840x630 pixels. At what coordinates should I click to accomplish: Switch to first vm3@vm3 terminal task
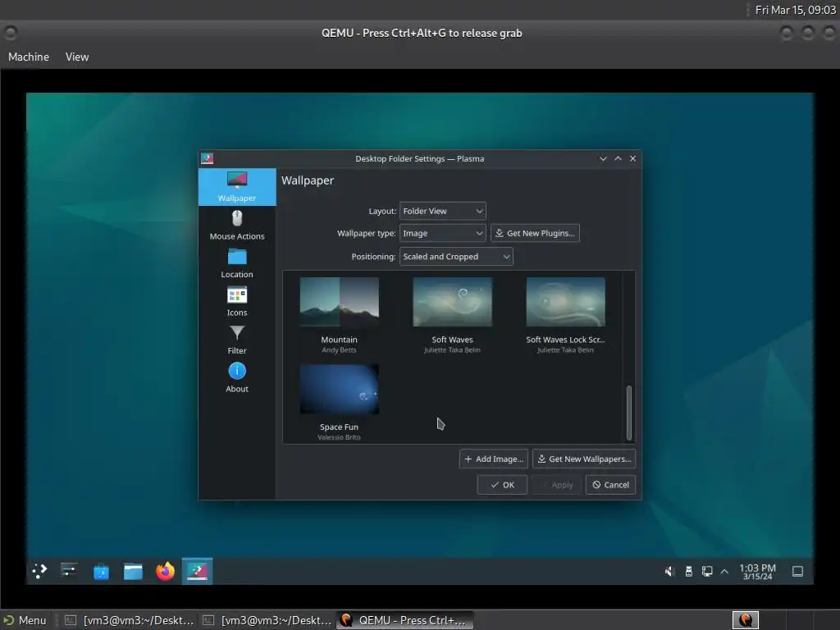point(129,620)
